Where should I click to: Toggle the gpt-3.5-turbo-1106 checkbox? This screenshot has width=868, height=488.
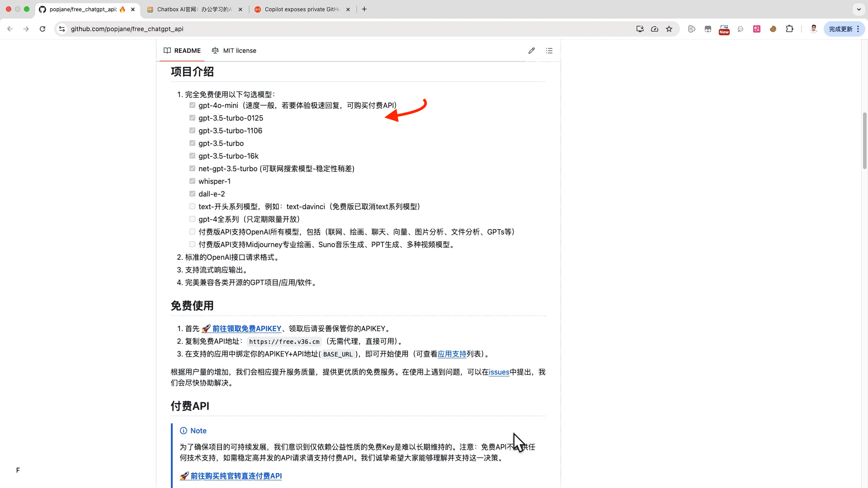192,131
